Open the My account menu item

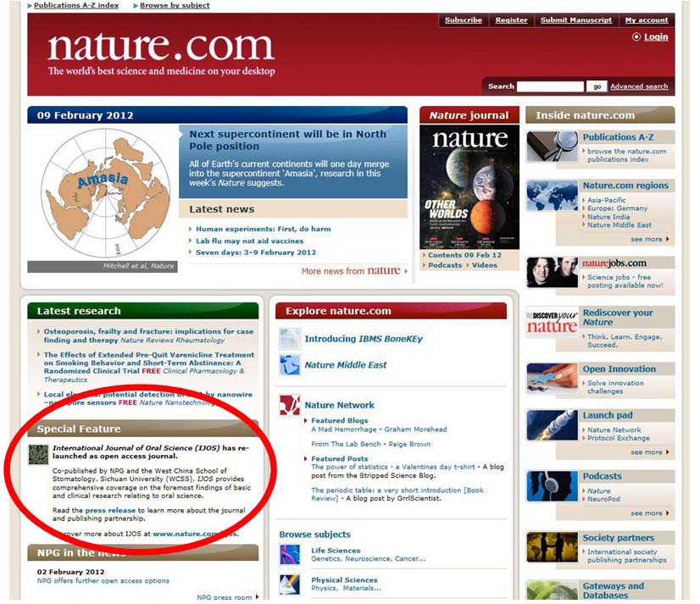[x=647, y=20]
